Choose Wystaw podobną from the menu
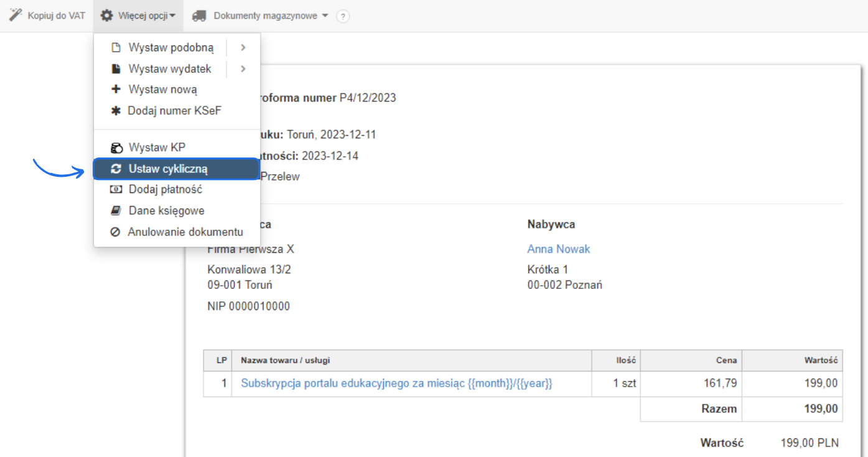This screenshot has height=457, width=868. pos(171,47)
